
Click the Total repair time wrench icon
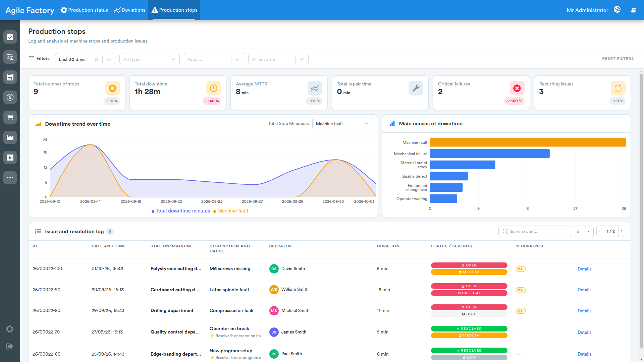pyautogui.click(x=416, y=88)
